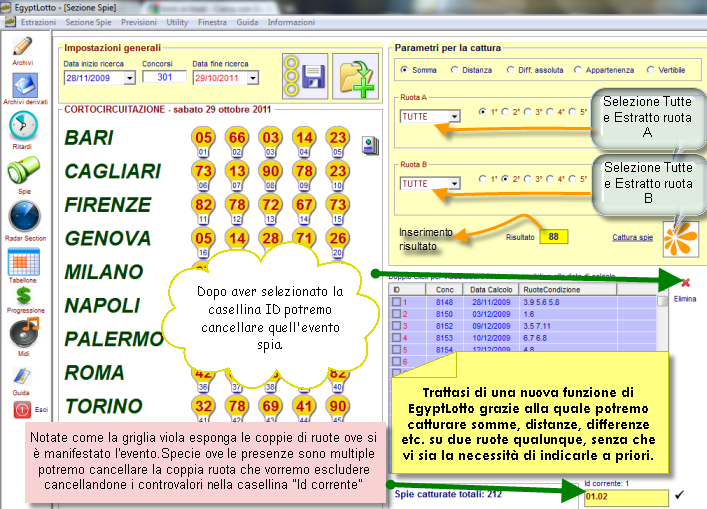Open the Informazioni menu
Image resolution: width=707 pixels, height=509 pixels.
tap(291, 22)
